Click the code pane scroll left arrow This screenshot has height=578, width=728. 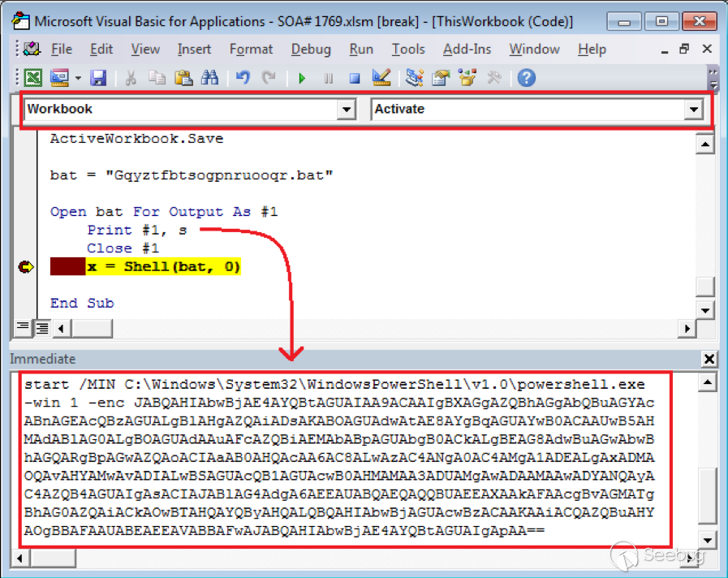tap(62, 329)
